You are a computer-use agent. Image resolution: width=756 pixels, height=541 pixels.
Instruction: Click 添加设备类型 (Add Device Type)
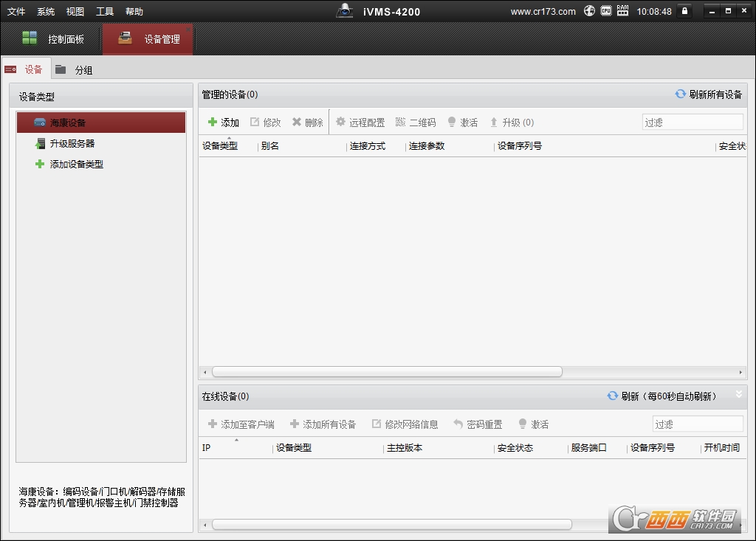point(76,165)
